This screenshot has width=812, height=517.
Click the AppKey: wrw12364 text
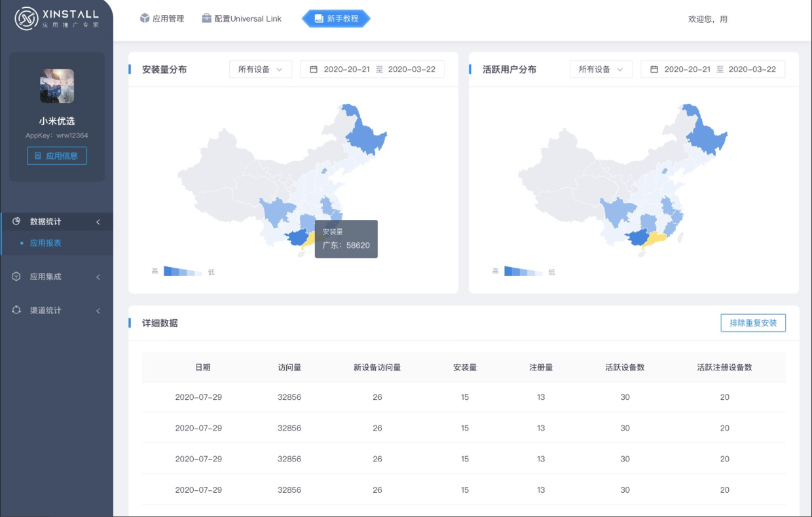coord(57,135)
